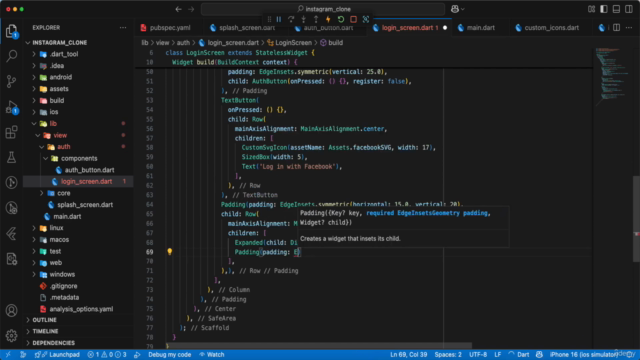Click UTF-8 encoding indicator
Screen dimensions: 640x360
pyautogui.click(x=478, y=355)
